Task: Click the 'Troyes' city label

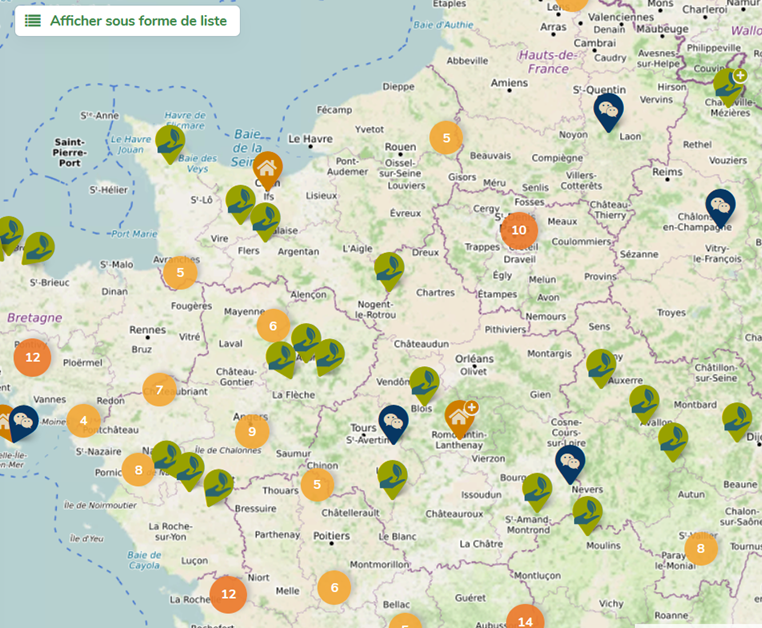Action: coord(671,313)
